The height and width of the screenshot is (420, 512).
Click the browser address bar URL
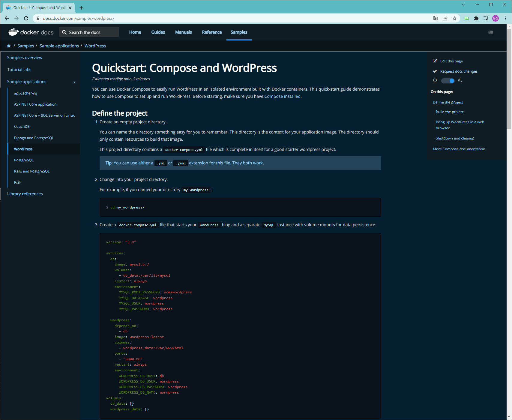[x=79, y=18]
